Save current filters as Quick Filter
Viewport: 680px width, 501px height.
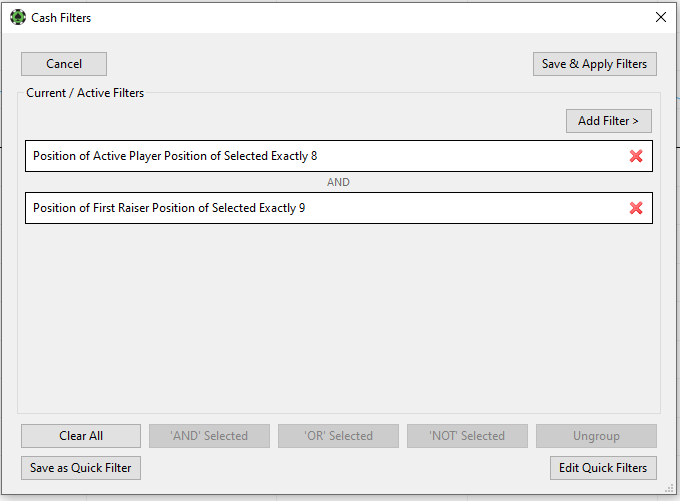81,468
